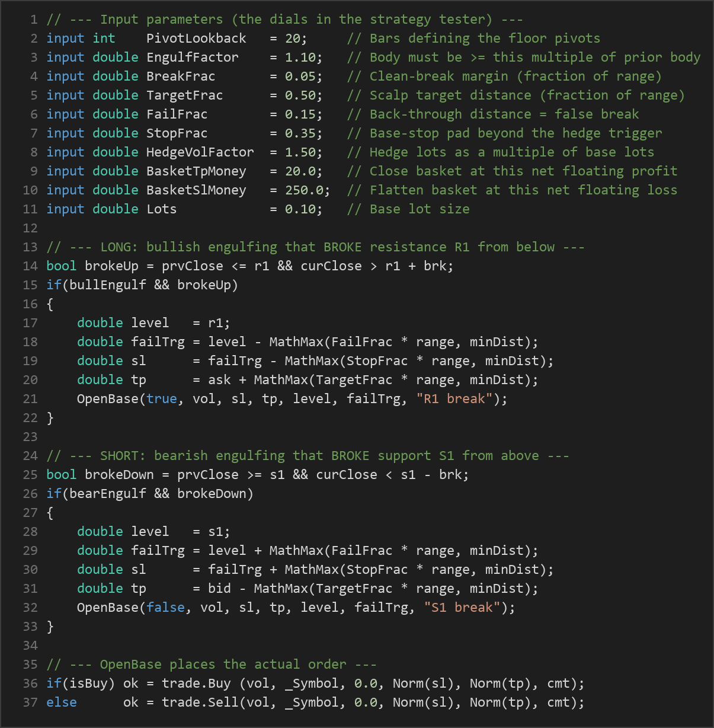Click the 'true' argument in OpenBase call
This screenshot has height=728, width=714.
162,399
